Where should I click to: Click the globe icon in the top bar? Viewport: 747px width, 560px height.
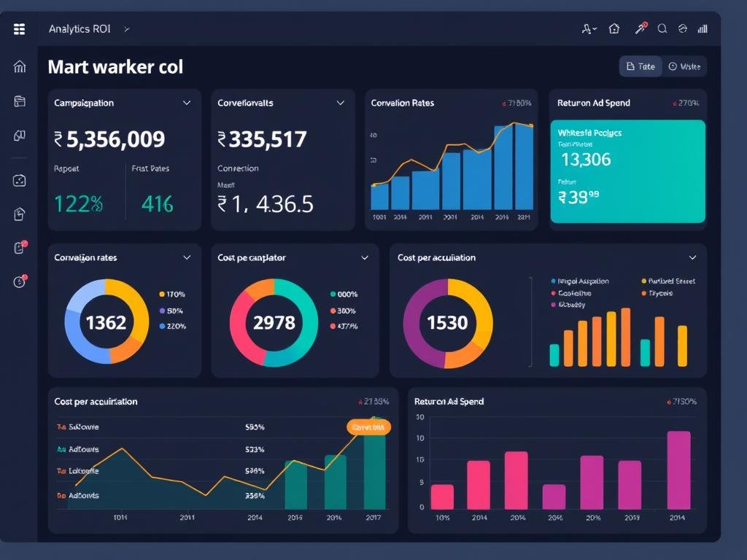[x=682, y=28]
